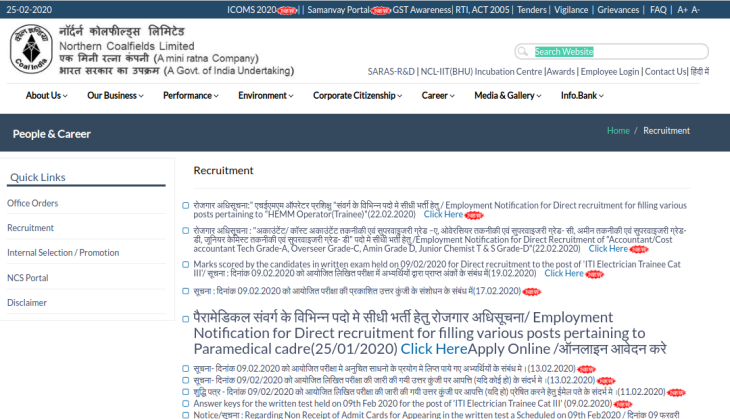This screenshot has height=419, width=730.
Task: Click bullet square for Marks scored notice
Action: coord(186,264)
